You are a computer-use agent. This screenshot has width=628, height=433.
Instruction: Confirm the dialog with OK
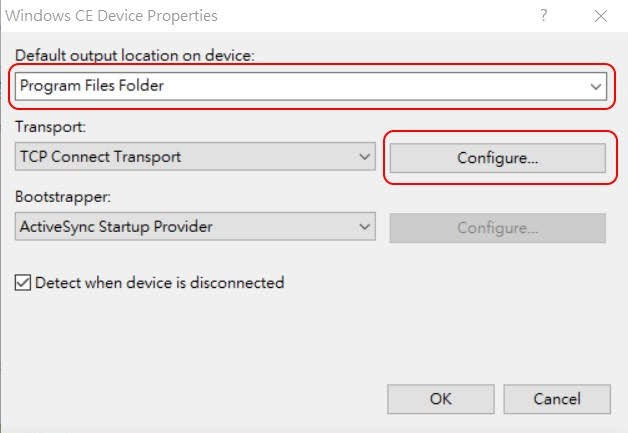pyautogui.click(x=441, y=399)
